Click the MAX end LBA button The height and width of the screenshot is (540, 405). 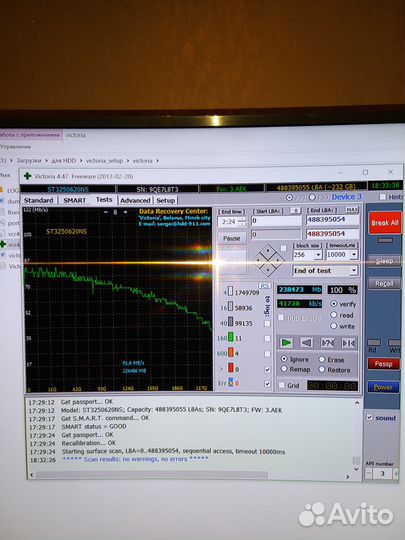[x=352, y=210]
